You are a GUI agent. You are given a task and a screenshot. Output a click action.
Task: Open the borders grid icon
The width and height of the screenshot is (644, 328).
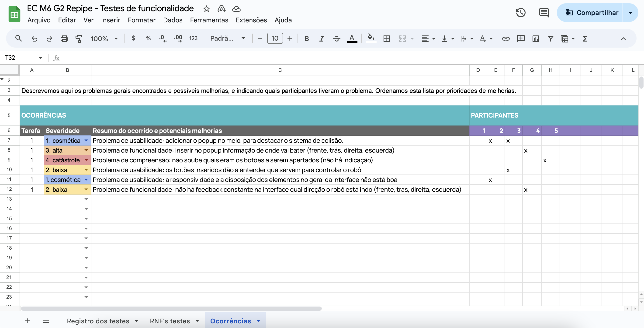pyautogui.click(x=387, y=38)
